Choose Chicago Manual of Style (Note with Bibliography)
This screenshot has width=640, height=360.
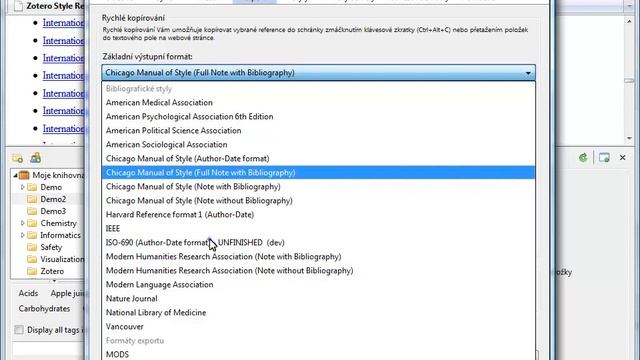(318, 187)
